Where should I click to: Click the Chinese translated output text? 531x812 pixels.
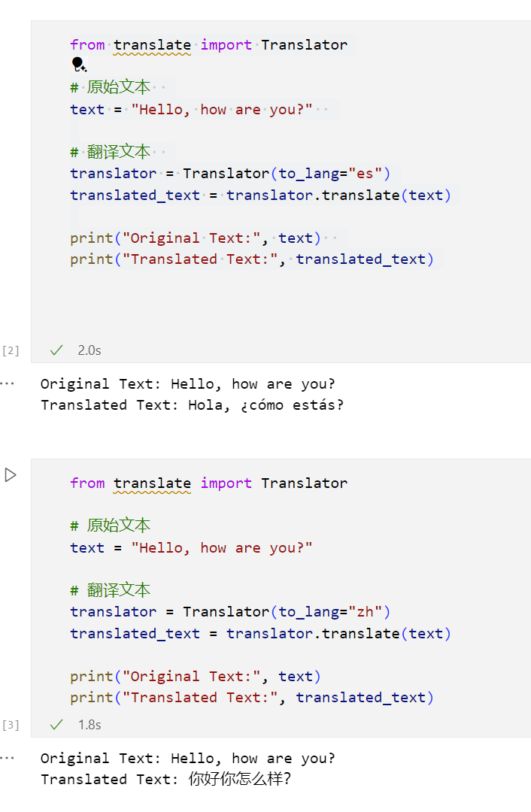(x=239, y=780)
